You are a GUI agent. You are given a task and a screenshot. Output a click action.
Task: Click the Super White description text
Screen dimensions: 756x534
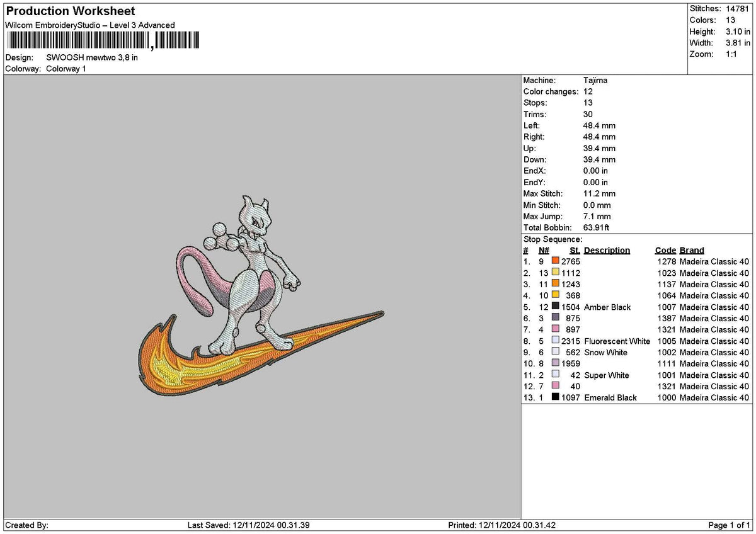607,375
